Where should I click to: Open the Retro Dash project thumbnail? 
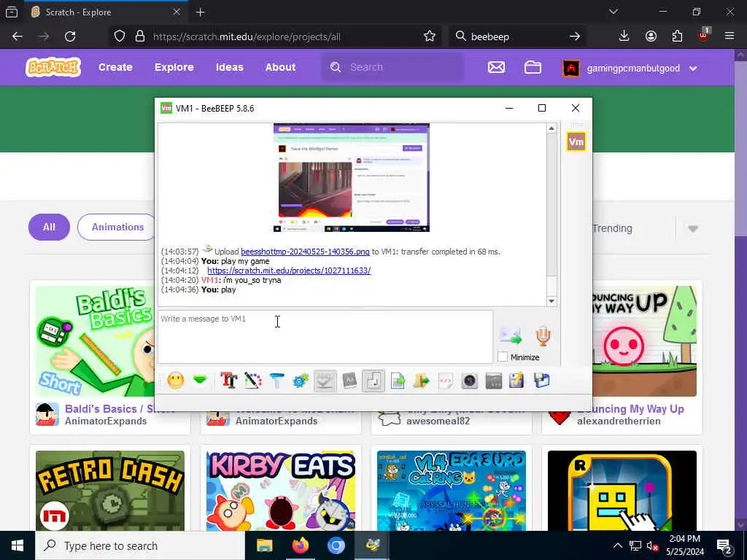click(110, 491)
